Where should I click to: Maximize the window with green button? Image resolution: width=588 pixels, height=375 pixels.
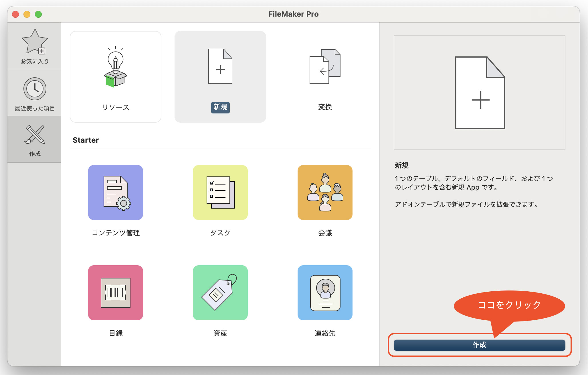click(38, 14)
